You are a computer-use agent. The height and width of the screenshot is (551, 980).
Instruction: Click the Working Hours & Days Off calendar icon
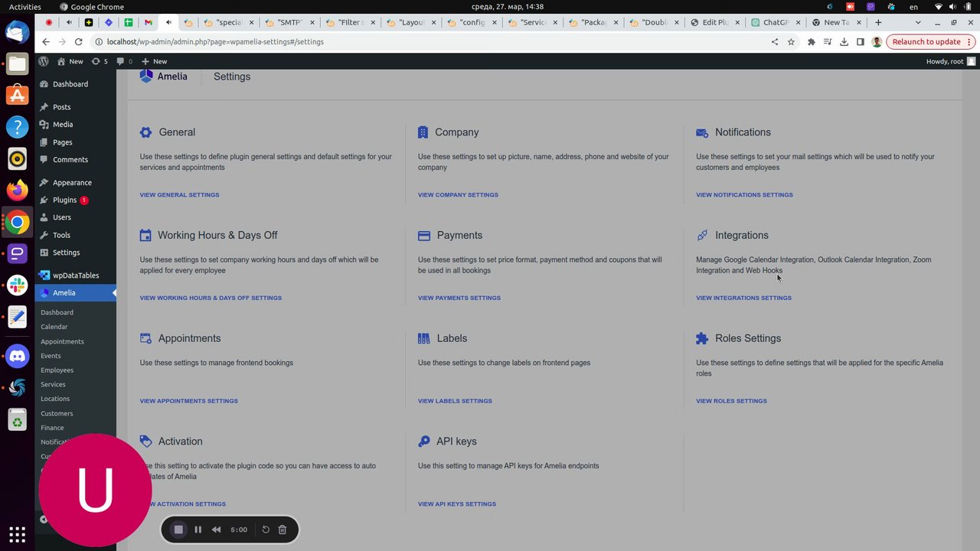point(145,236)
